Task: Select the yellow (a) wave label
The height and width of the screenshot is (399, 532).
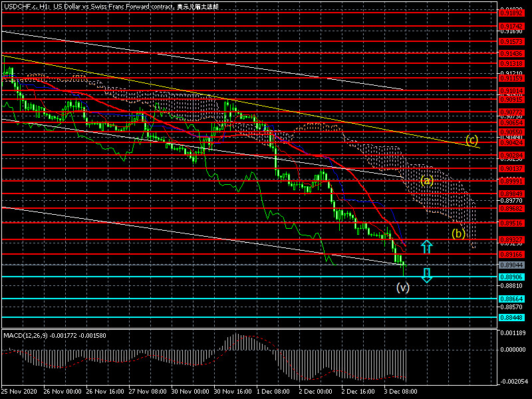Action: [x=427, y=180]
